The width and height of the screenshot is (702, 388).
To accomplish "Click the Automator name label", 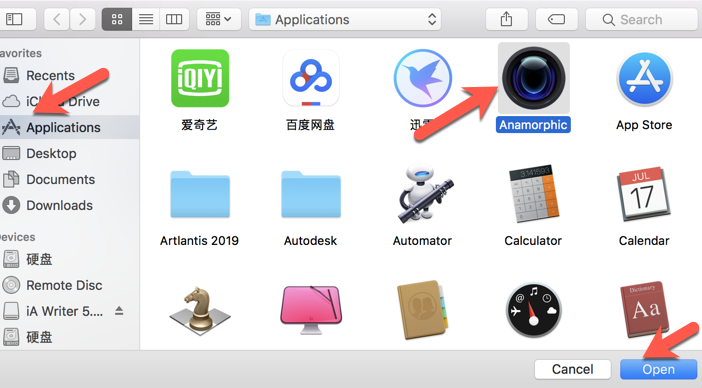I will 422,240.
